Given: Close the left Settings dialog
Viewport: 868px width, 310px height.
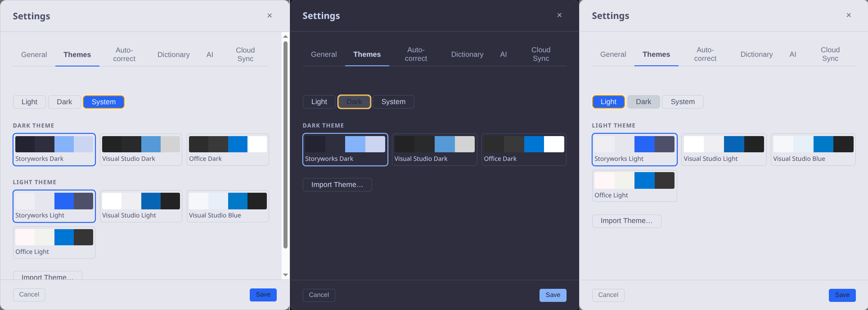Looking at the screenshot, I should 270,16.
